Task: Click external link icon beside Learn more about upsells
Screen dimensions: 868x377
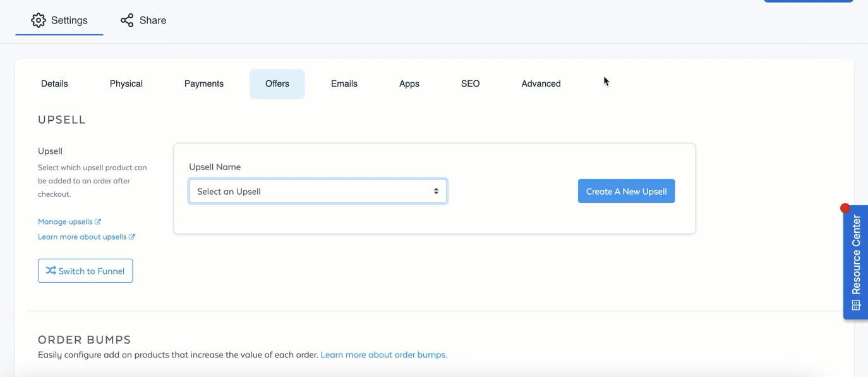Action: pos(132,237)
